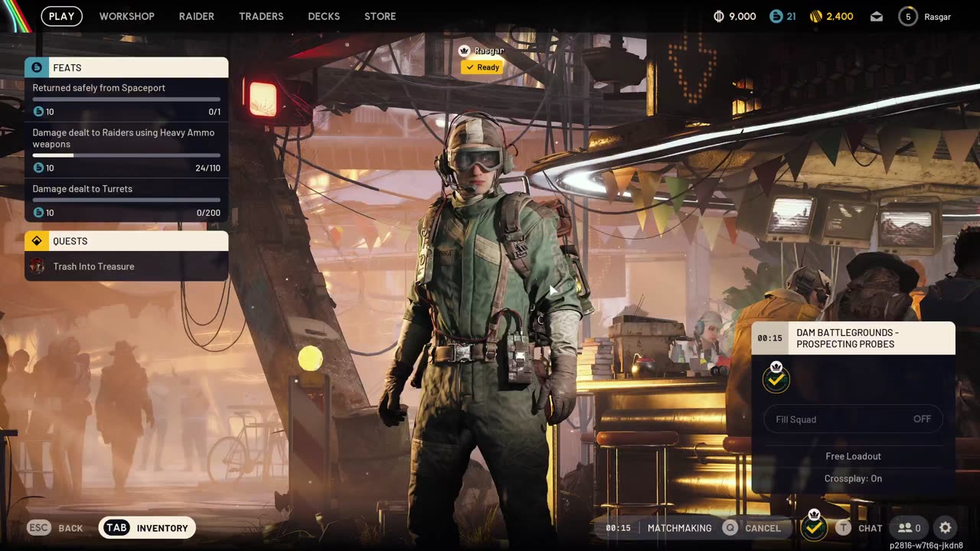Image resolution: width=980 pixels, height=551 pixels.
Task: Open the RAIDER tab
Action: 197,16
